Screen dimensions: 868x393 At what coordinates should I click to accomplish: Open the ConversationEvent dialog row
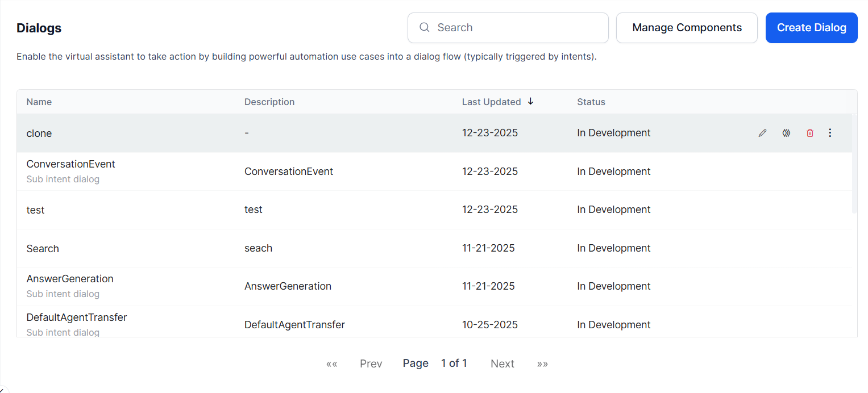point(70,164)
